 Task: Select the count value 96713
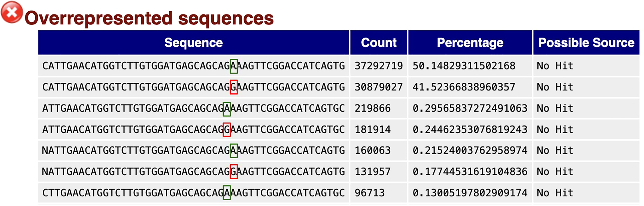click(370, 193)
